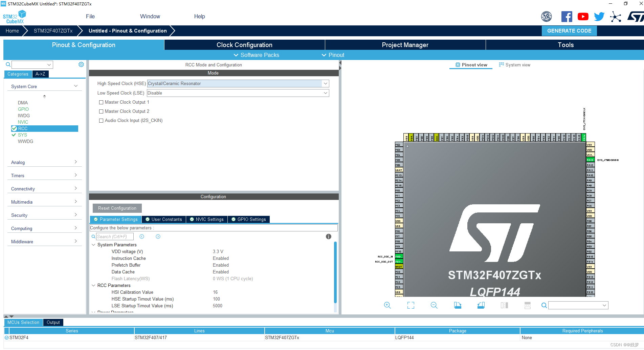Go to Home breadcrumb
The width and height of the screenshot is (644, 350).
(12, 31)
